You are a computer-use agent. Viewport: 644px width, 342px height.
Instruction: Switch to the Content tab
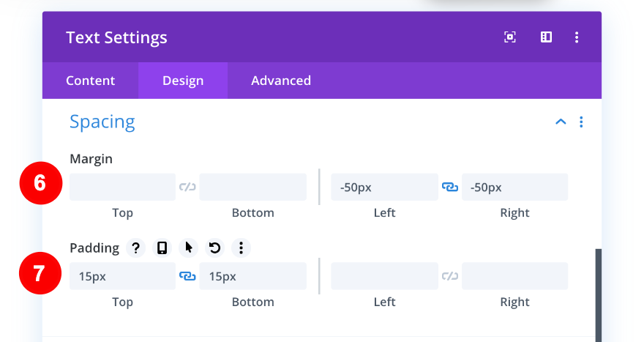90,81
